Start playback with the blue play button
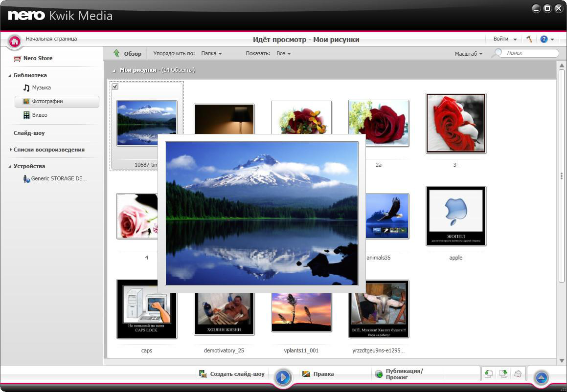This screenshot has height=392, width=567. [x=283, y=377]
